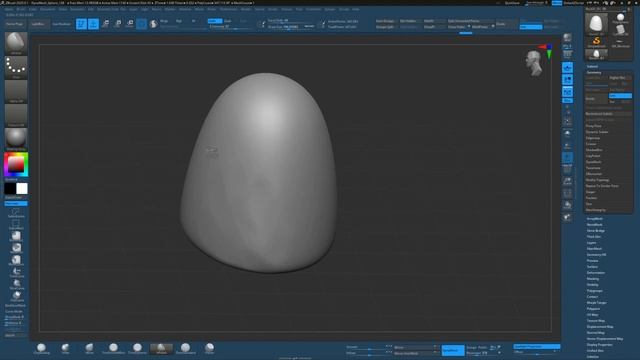Open the Preferences menu
This screenshot has width=640, height=360.
(x=228, y=9)
